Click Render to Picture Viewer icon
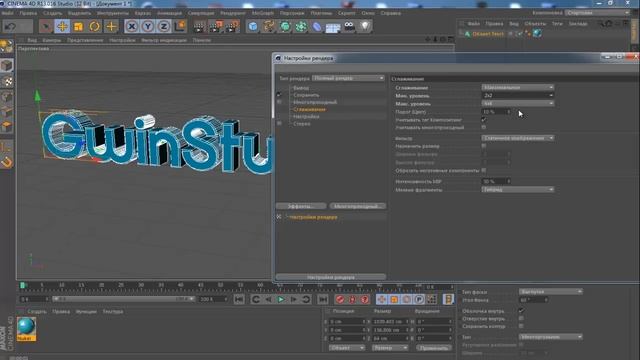Screen dimensions: 640x360 pos(216,27)
